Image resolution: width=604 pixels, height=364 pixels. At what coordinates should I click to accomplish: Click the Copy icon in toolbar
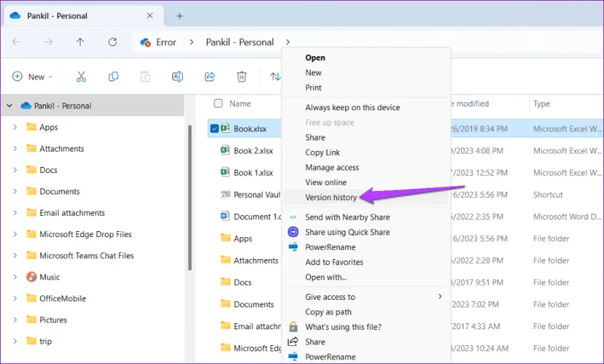pos(113,77)
